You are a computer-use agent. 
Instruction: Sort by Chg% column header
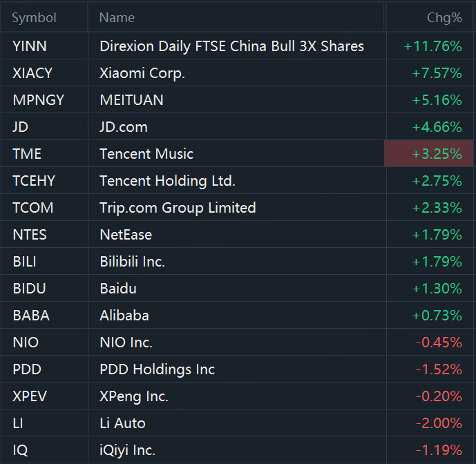[444, 18]
